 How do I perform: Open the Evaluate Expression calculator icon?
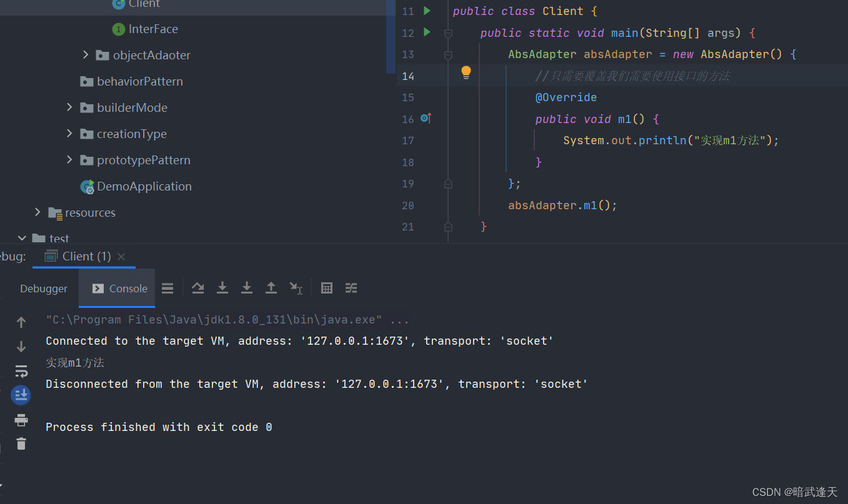327,288
